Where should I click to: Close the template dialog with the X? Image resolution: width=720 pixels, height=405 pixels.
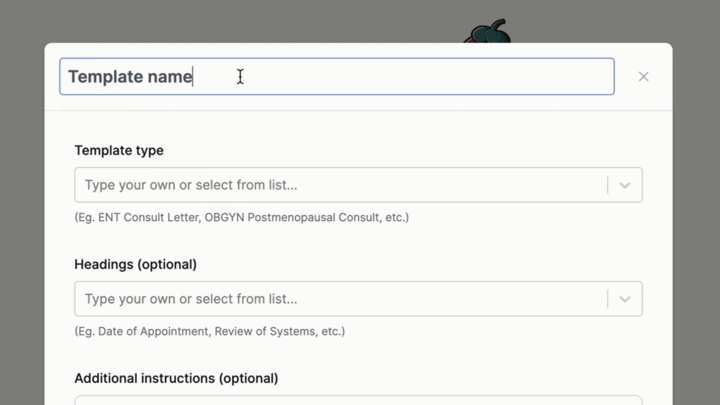tap(643, 77)
